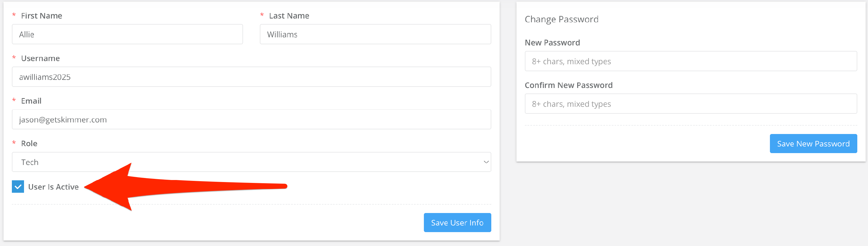Screen dimensions: 868x246
Task: Focus the Confirm New Password field
Action: tap(690, 104)
